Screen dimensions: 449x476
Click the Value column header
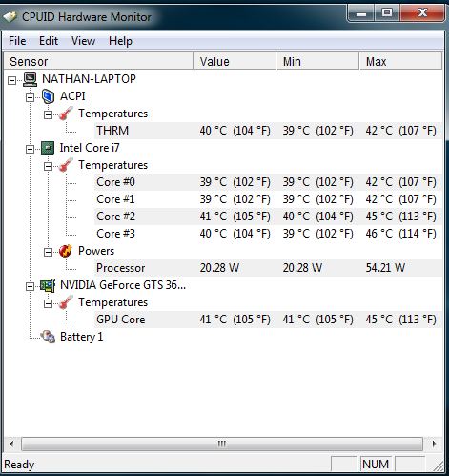tap(235, 61)
